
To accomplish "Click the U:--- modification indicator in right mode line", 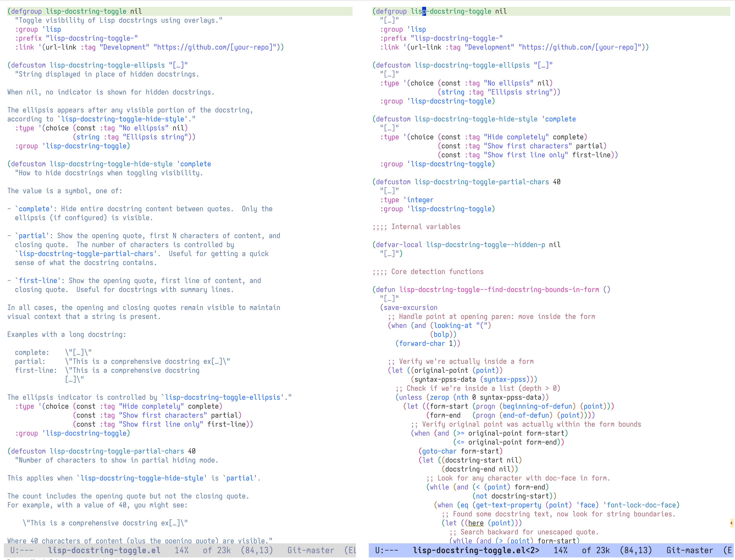I will [x=387, y=550].
